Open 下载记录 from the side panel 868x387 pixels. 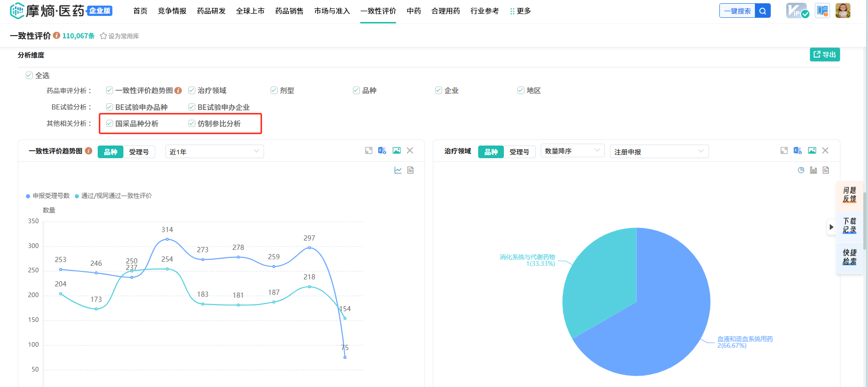[849, 226]
